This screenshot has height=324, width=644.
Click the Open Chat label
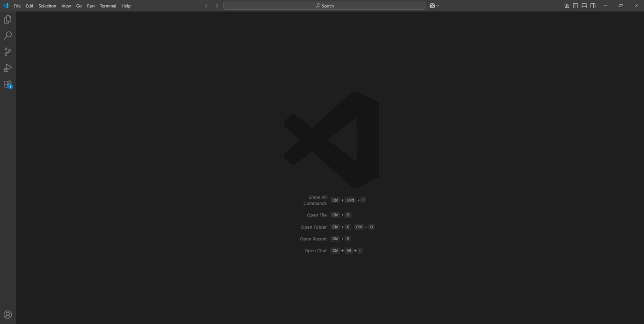(316, 251)
